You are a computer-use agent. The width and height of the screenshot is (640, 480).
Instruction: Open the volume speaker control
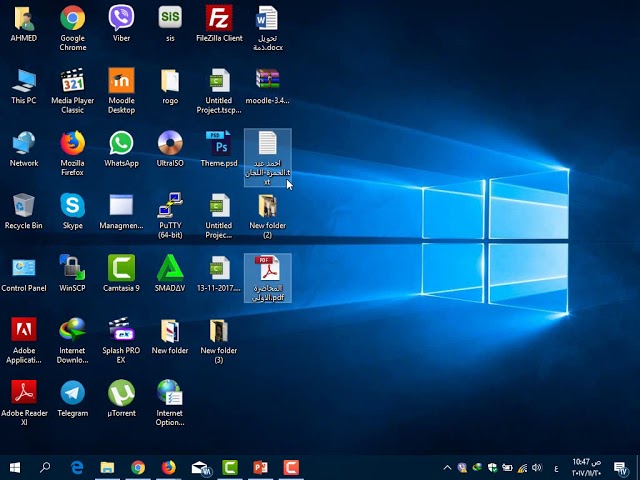537,468
